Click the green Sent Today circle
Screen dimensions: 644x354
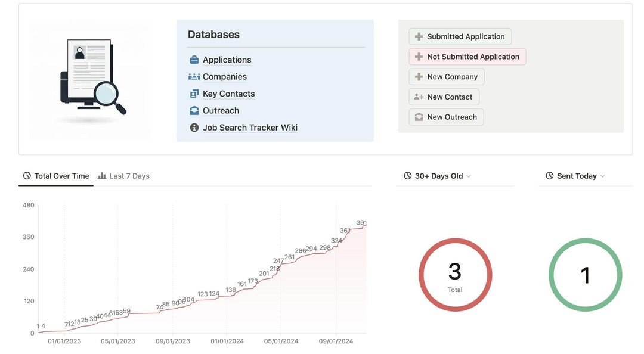point(585,275)
